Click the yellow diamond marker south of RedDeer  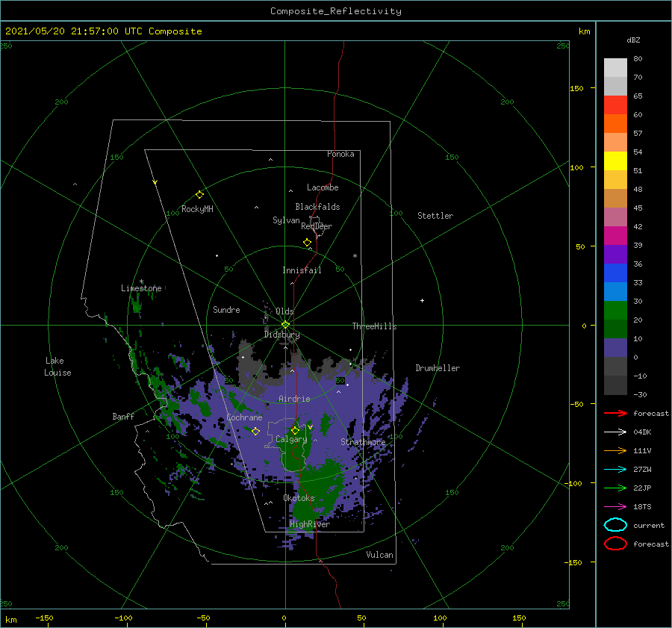(x=307, y=243)
